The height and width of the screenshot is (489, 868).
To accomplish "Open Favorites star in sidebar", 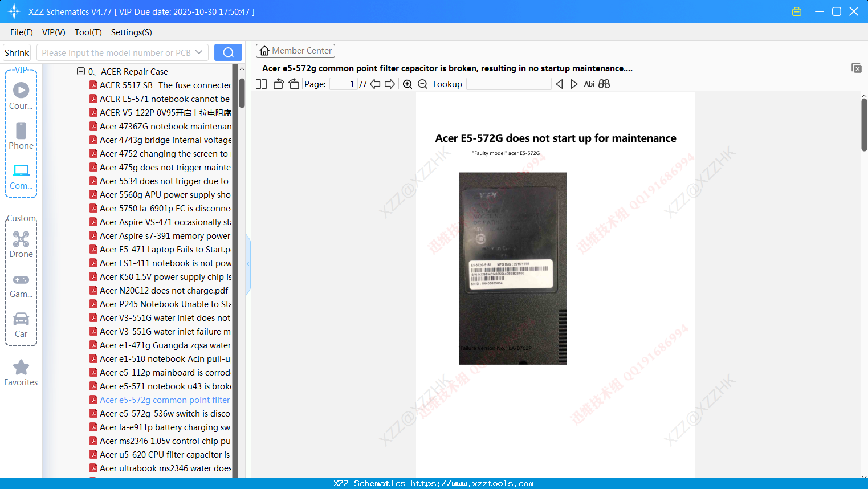I will 21,373.
